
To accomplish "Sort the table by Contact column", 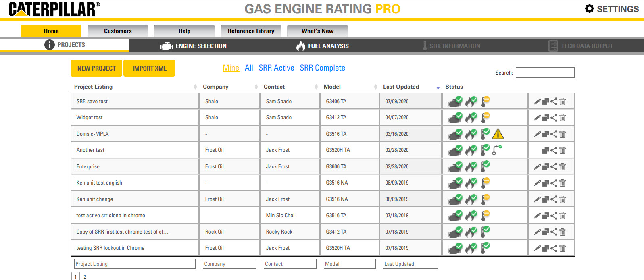I will 316,87.
